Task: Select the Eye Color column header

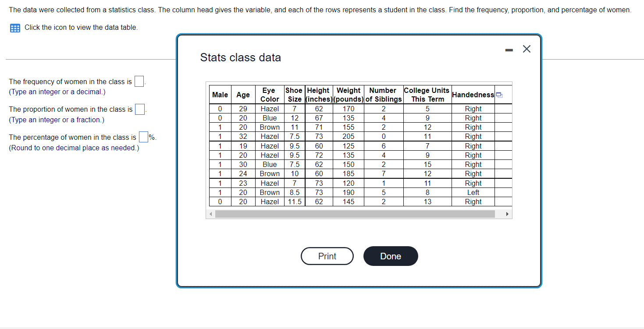Action: pos(269,94)
